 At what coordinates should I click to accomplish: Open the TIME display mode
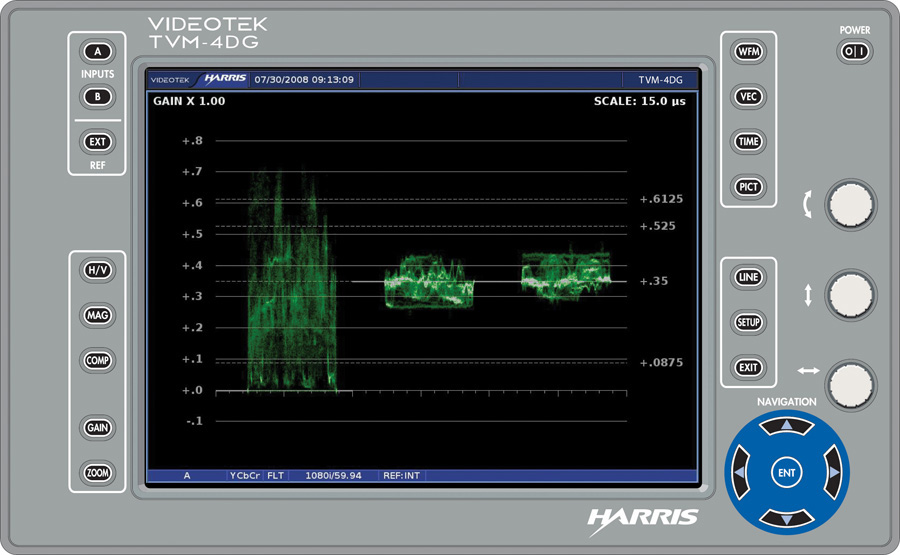tap(748, 141)
